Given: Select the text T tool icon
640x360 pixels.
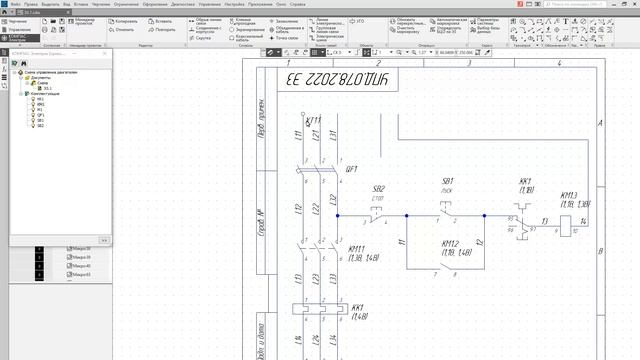Looking at the screenshot, I should 566,21.
